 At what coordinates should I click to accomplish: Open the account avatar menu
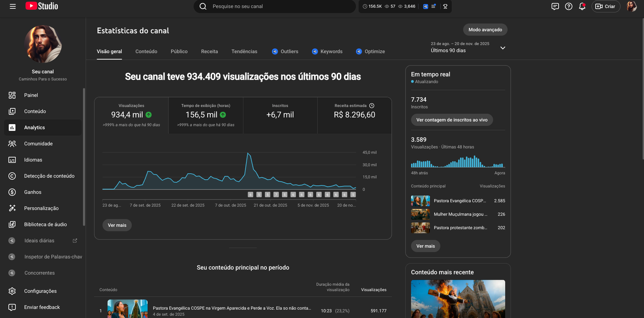631,6
